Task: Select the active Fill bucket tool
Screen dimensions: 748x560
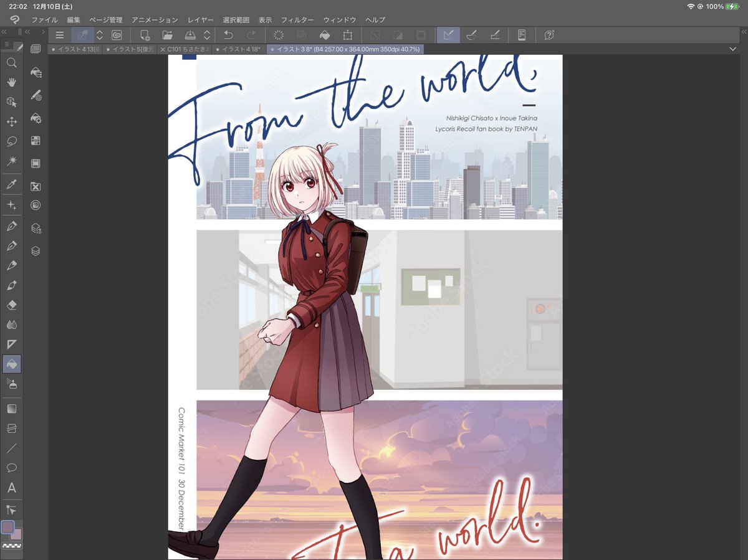Action: coord(11,364)
